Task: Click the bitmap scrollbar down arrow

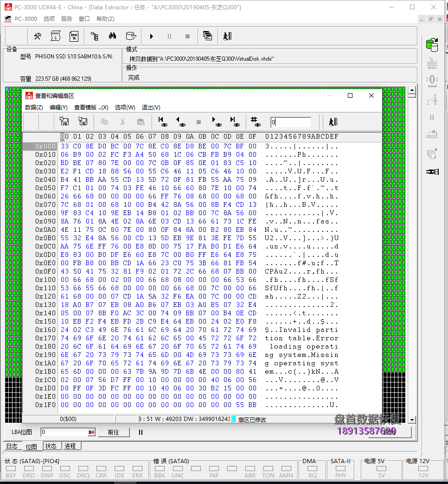Action: pyautogui.click(x=412, y=420)
